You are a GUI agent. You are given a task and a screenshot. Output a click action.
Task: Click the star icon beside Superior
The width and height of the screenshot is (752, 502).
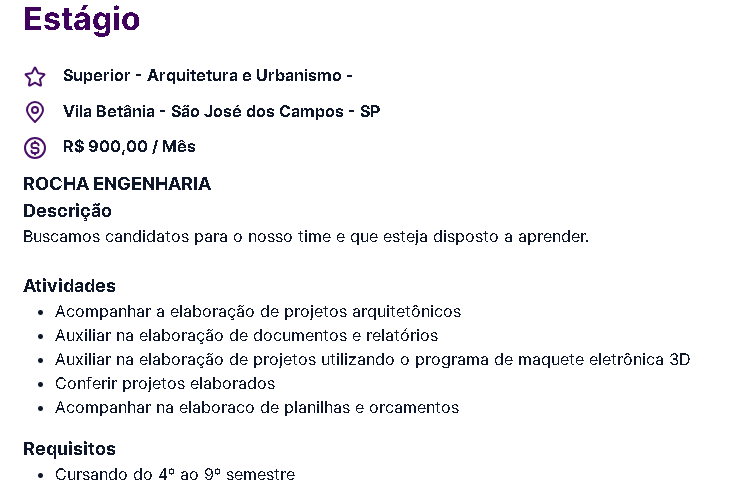tap(35, 77)
